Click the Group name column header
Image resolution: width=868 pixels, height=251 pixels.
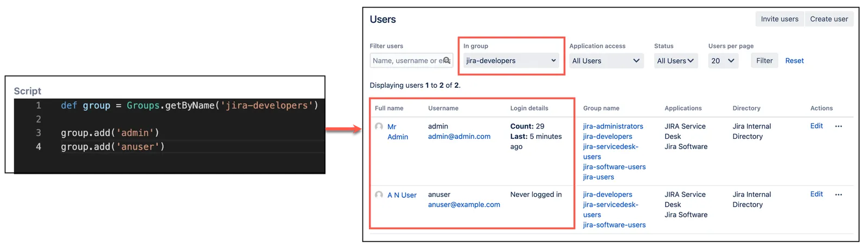point(601,108)
